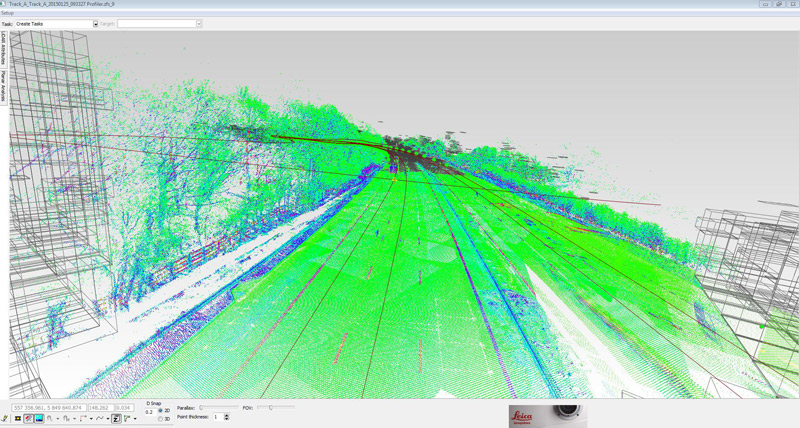The image size is (800, 428).
Task: Switch to the LiDAR Attributes side tab
Action: pos(4,50)
